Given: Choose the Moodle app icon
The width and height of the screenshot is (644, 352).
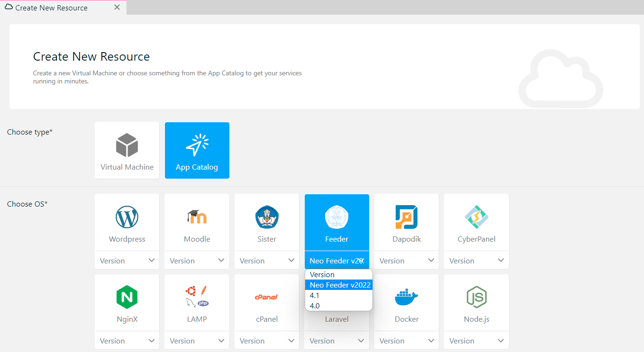Looking at the screenshot, I should [197, 217].
